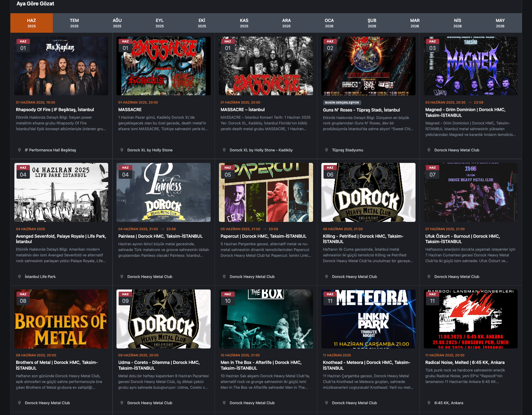Click the date text 03 HAZİRAN 2025, 20:30
This screenshot has height=415, width=532.
pyautogui.click(x=445, y=102)
